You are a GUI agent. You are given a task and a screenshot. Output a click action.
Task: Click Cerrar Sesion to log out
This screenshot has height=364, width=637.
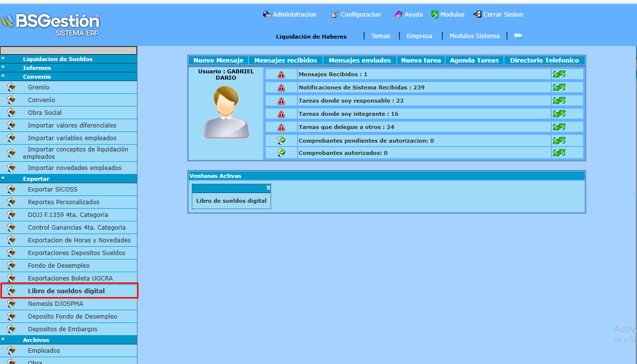pyautogui.click(x=503, y=15)
